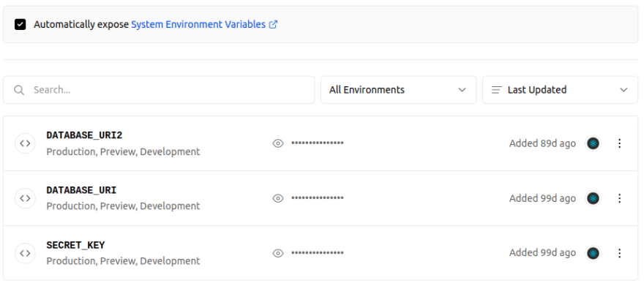Open the three-dot menu for SECRET_KEY

tap(620, 253)
